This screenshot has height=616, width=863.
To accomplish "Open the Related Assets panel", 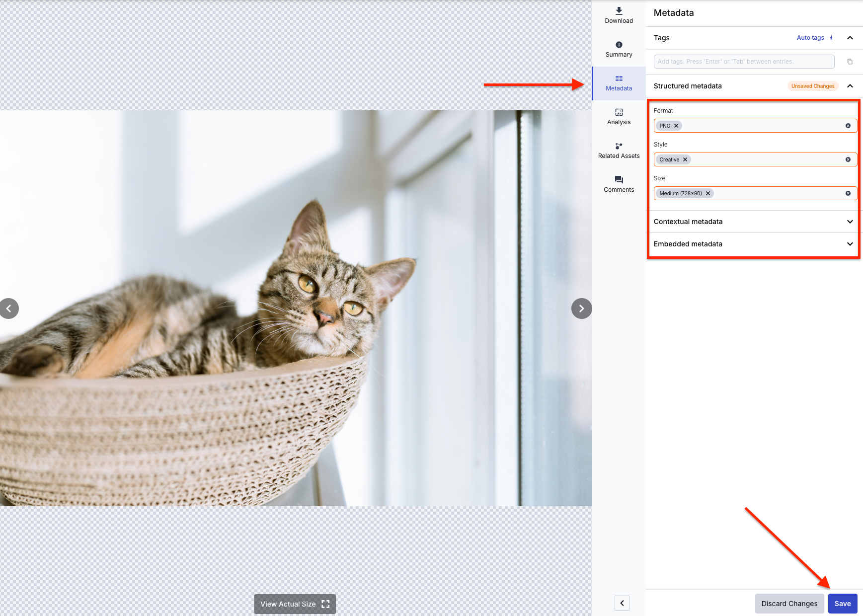I will click(619, 150).
